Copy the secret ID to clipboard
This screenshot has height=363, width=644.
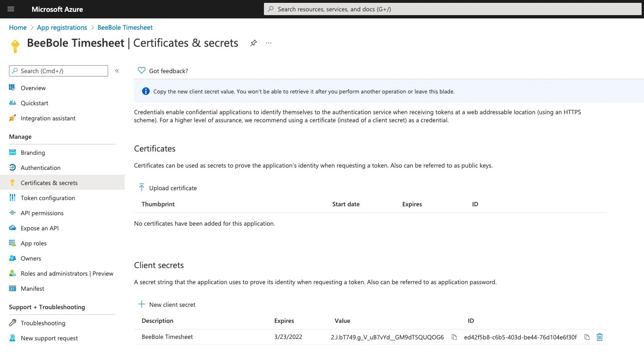[x=587, y=337]
